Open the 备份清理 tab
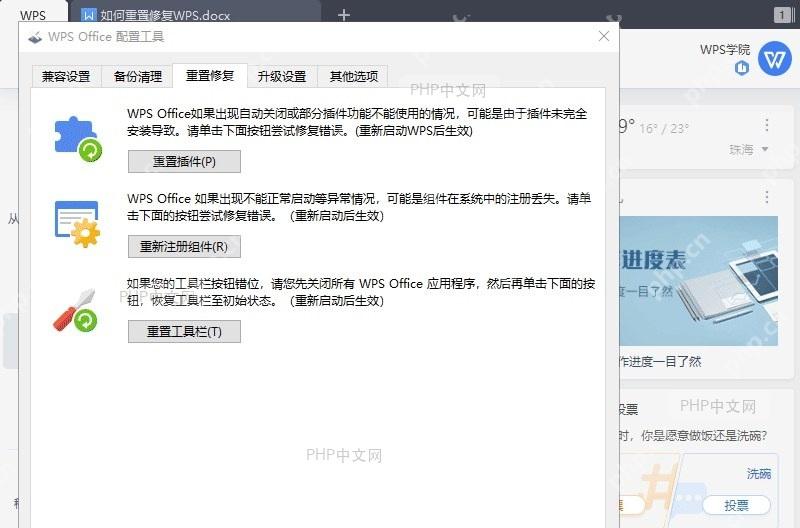 pyautogui.click(x=138, y=77)
